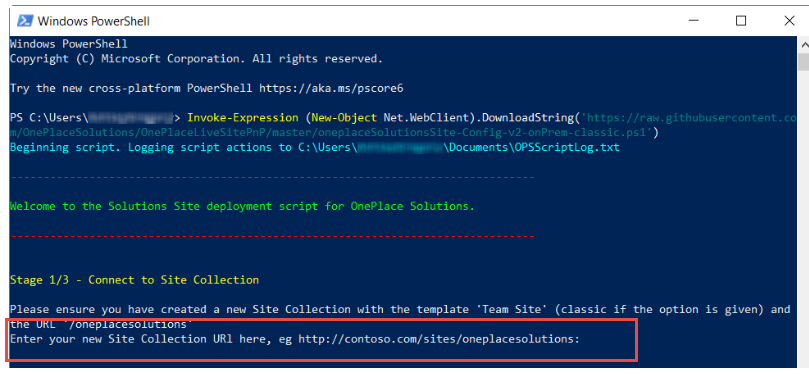Click the empty input line below the prompt
The width and height of the screenshot is (809, 374).
[320, 353]
